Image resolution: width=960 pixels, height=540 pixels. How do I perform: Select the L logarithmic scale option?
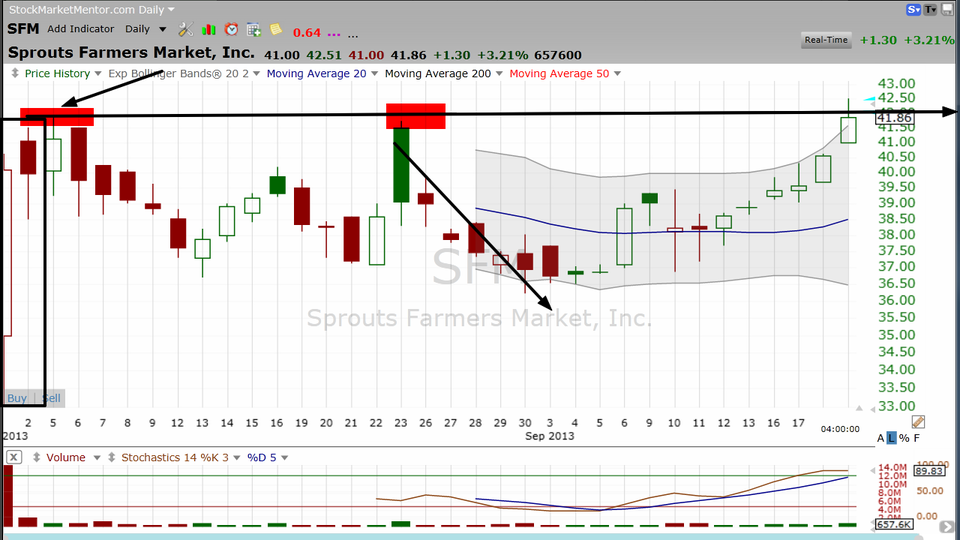pyautogui.click(x=891, y=438)
